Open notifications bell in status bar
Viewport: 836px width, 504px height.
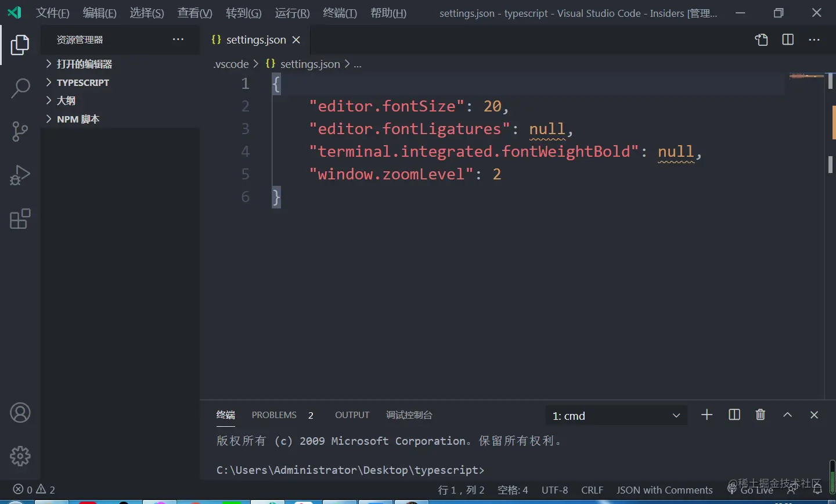(x=817, y=490)
